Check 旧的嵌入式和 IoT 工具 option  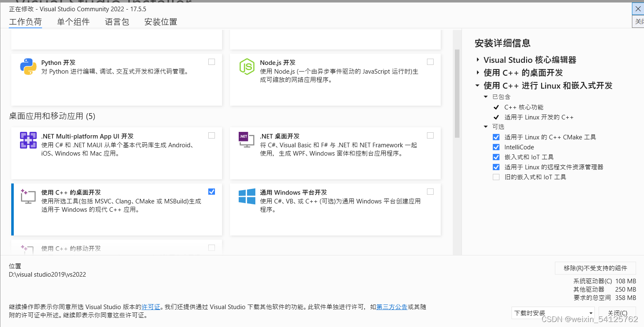pyautogui.click(x=496, y=177)
